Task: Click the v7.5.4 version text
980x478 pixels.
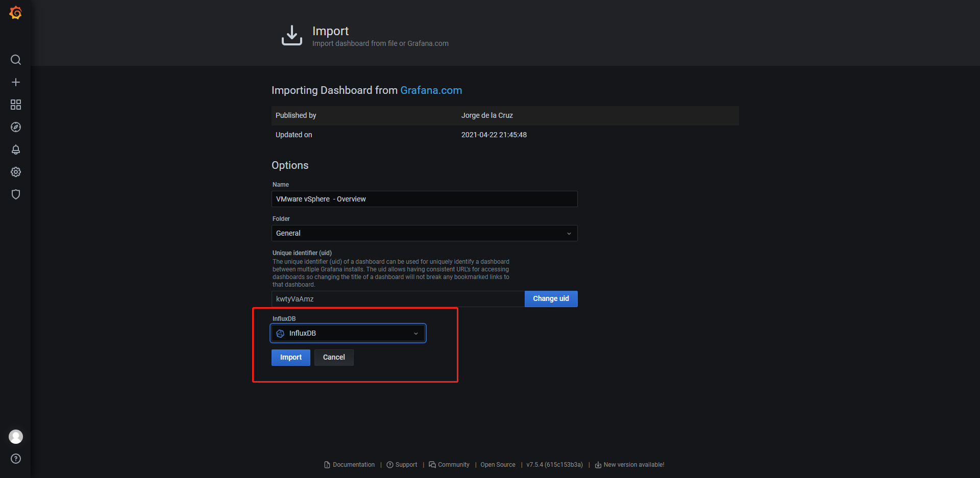Action: tap(555, 465)
